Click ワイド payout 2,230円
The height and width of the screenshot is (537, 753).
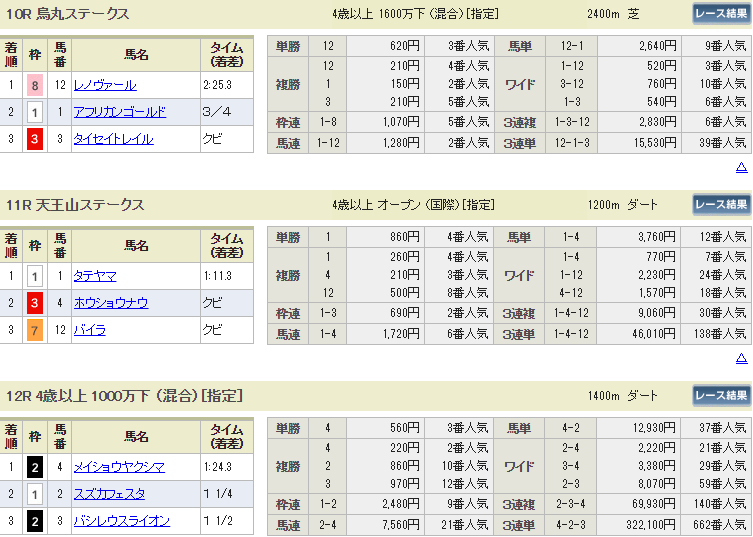657,275
